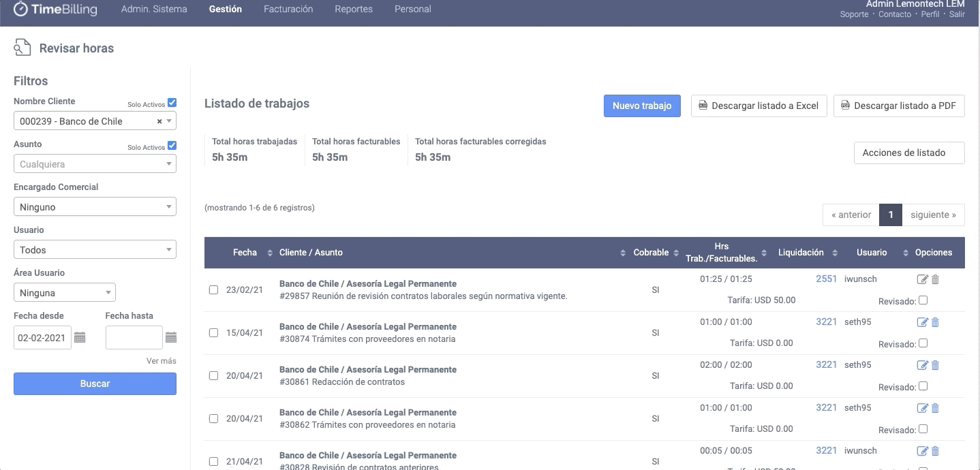Select the row checkbox for 15/04/21
980x470 pixels.
pos(213,332)
